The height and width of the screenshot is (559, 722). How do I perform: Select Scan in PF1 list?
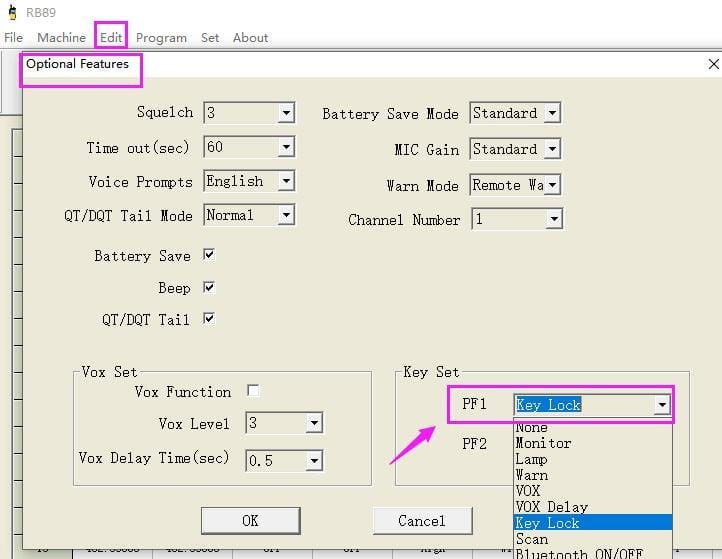coord(593,539)
